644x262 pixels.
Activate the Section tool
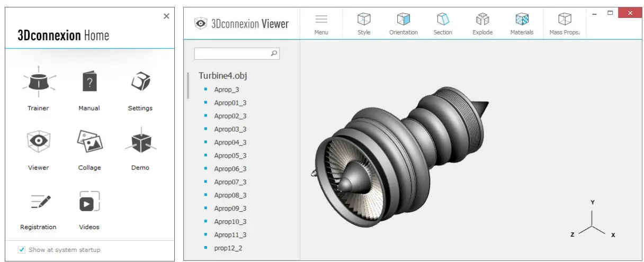point(443,24)
